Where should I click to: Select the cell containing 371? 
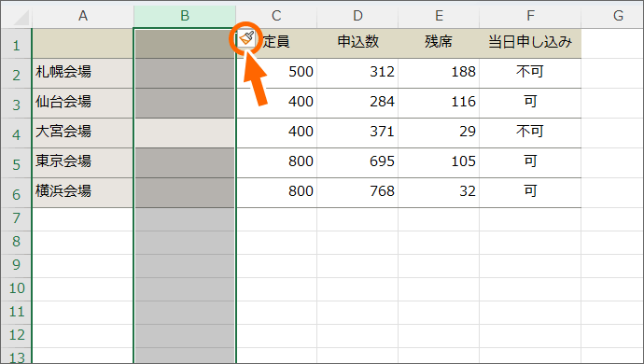[x=357, y=133]
